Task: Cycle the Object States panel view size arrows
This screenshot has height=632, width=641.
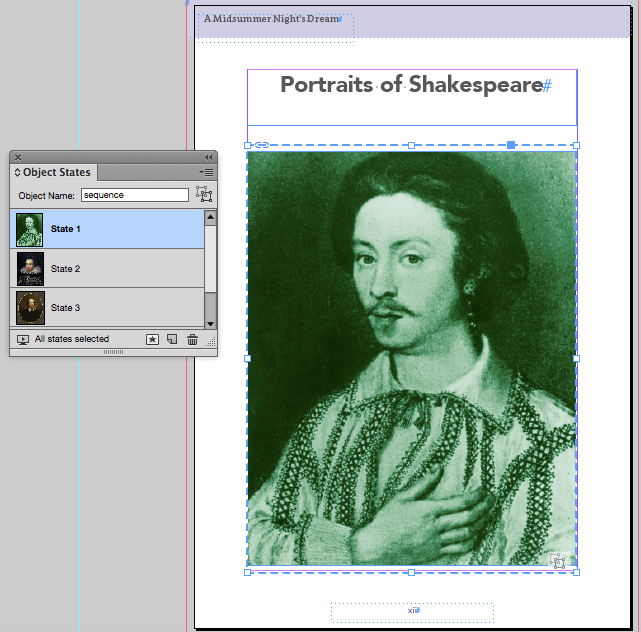Action: 17,173
